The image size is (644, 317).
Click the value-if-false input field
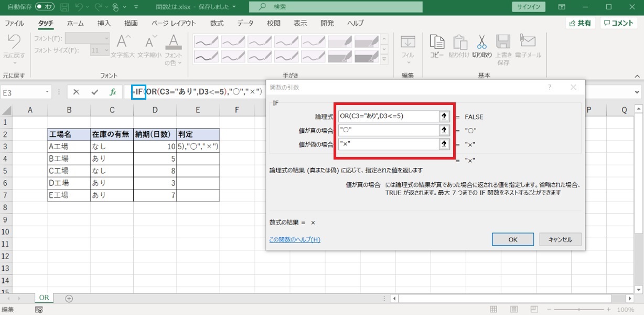tap(388, 144)
